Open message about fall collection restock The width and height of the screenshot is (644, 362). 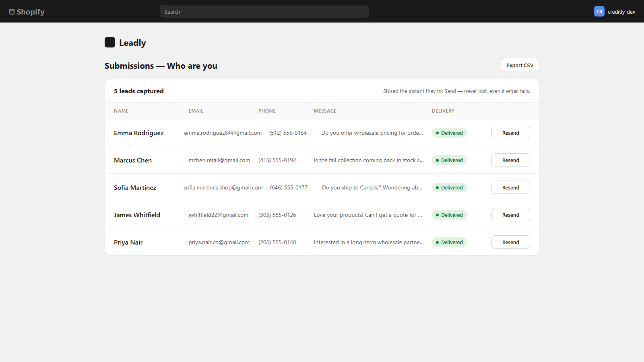point(369,160)
